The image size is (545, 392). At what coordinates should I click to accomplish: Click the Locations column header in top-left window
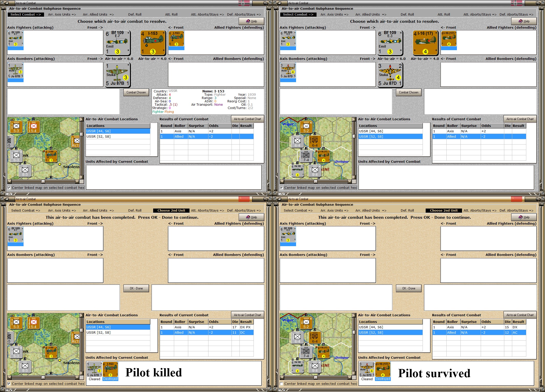118,126
